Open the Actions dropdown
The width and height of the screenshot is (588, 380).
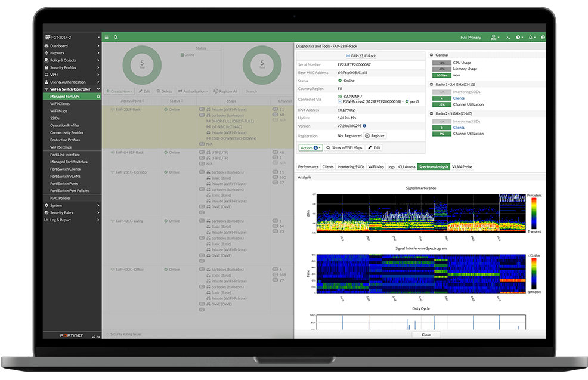[x=310, y=147]
